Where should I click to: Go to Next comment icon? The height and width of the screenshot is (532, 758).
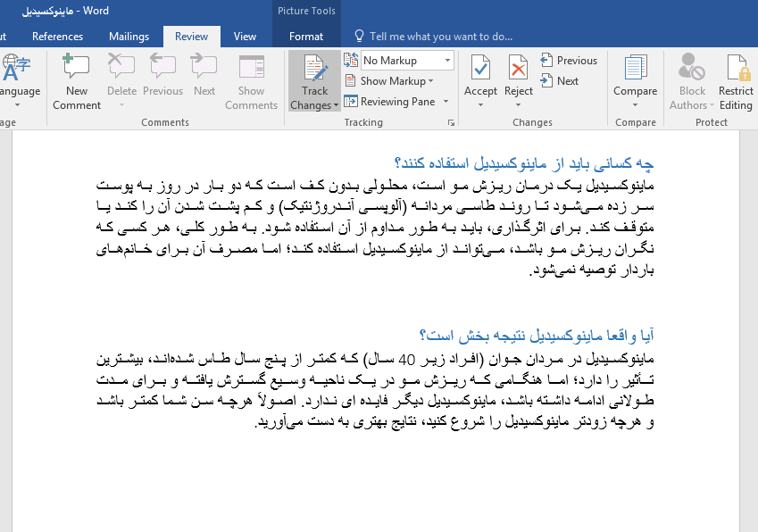(x=204, y=67)
